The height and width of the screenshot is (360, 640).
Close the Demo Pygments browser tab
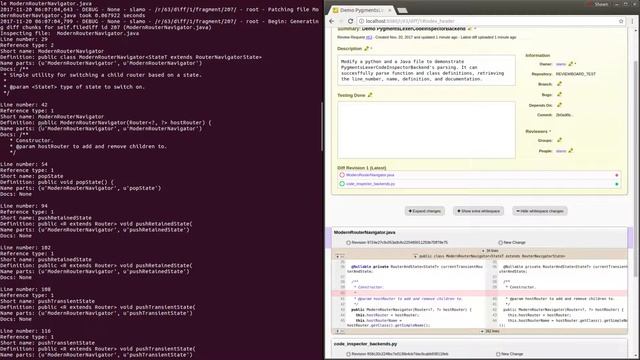pos(389,10)
